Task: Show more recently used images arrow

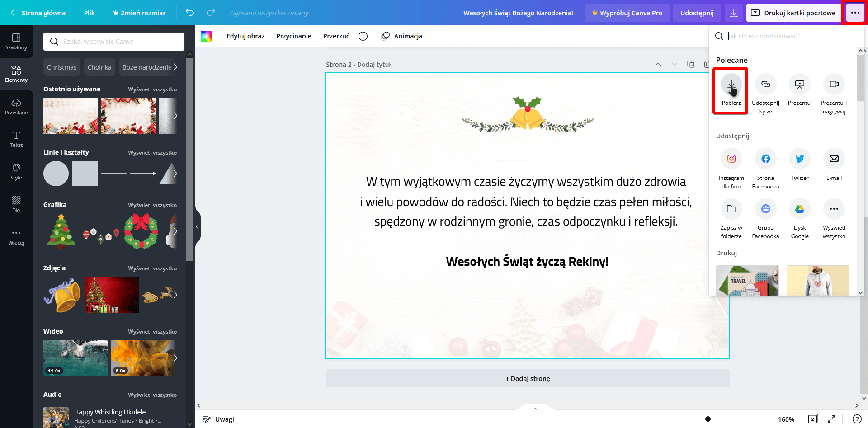Action: click(175, 116)
